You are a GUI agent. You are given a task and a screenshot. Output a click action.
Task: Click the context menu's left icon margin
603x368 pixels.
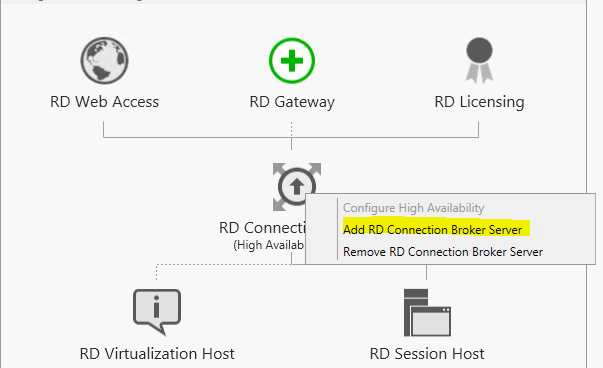click(x=321, y=229)
